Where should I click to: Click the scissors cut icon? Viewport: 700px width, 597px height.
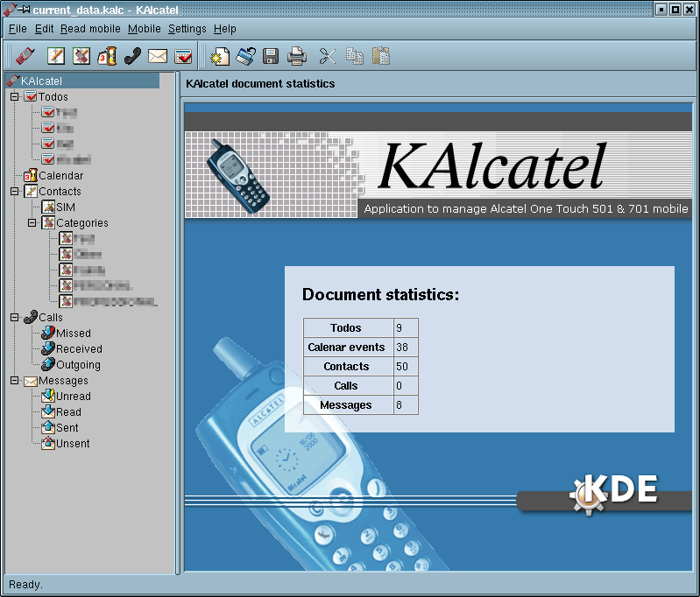point(328,56)
